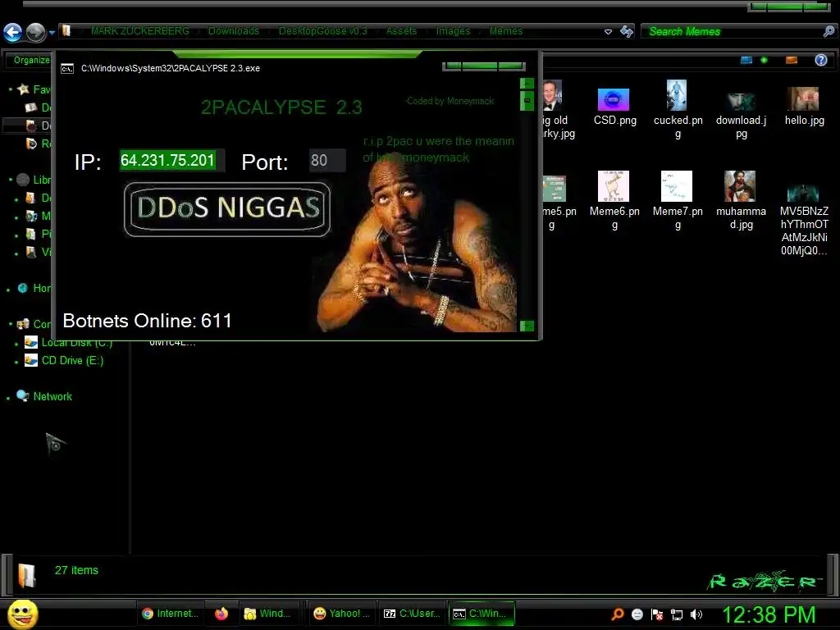Switch to the Internet Chrome taskbar button

171,614
